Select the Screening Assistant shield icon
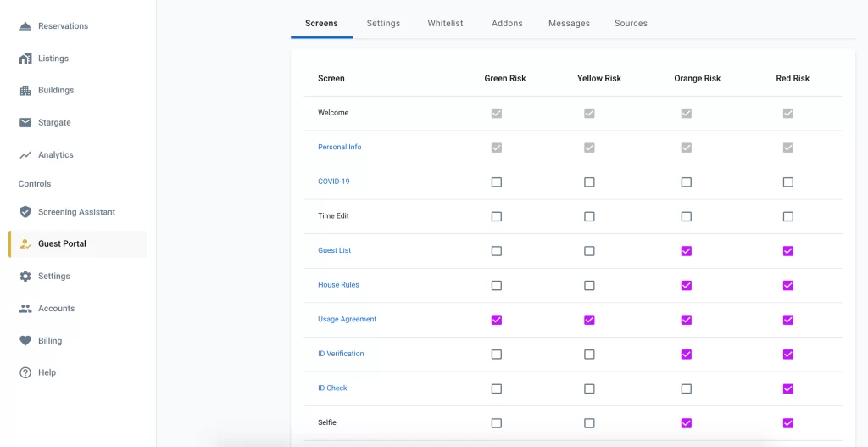This screenshot has width=868, height=447. 25,212
